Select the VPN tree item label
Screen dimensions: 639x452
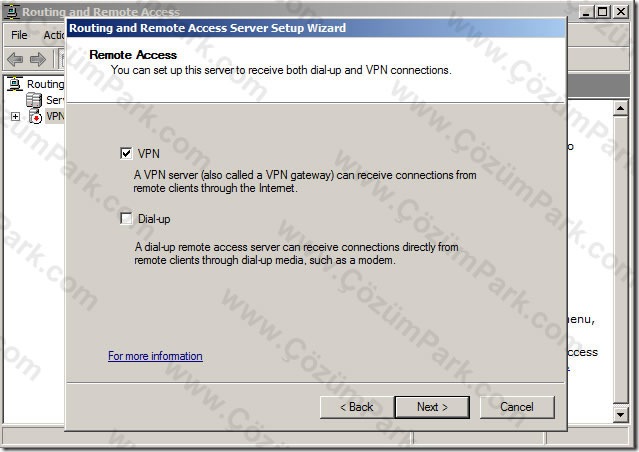pyautogui.click(x=55, y=116)
